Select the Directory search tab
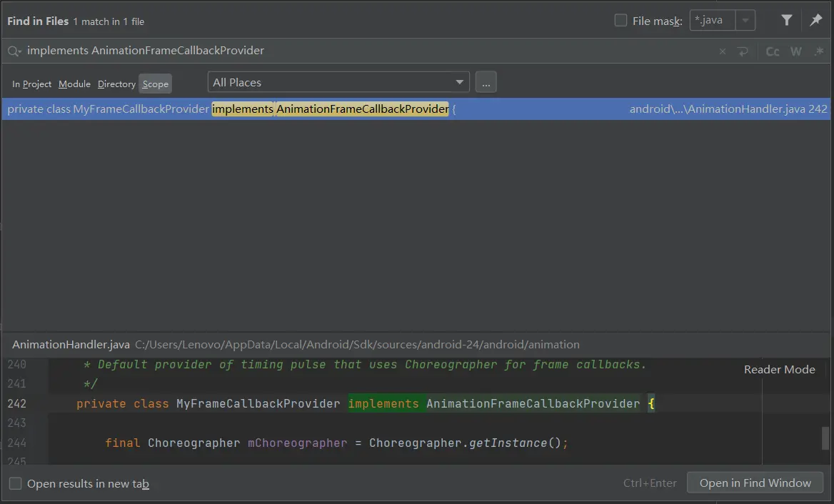Screen dimensions: 834x504 (116, 84)
